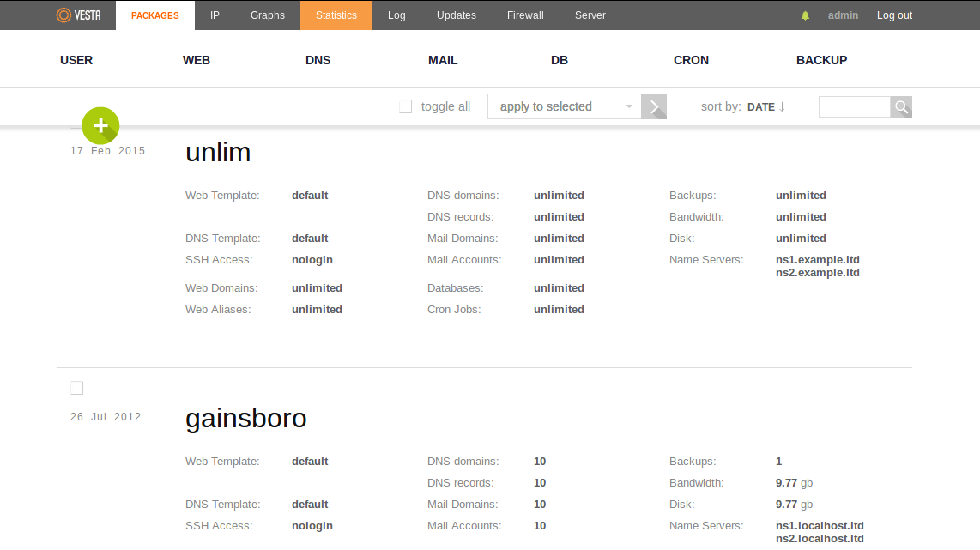The image size is (980, 550).
Task: Click the magnifier search icon
Action: pos(901,107)
